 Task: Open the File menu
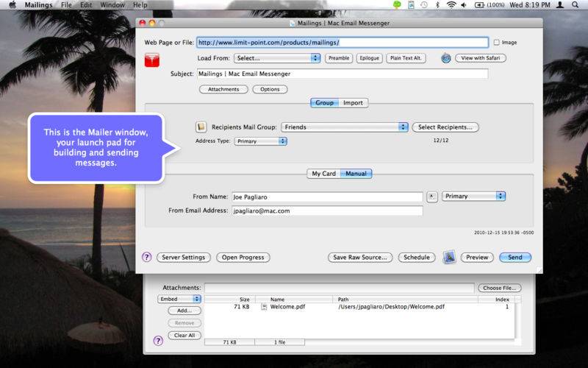[x=66, y=5]
